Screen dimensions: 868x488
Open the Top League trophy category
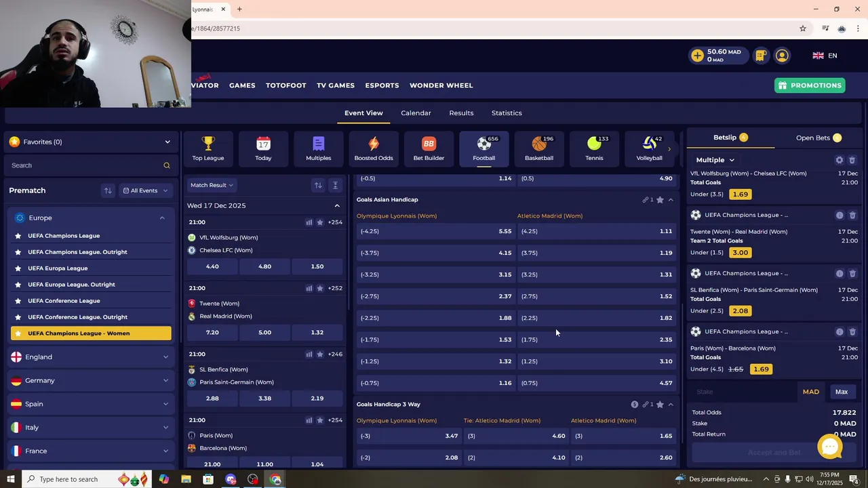208,148
